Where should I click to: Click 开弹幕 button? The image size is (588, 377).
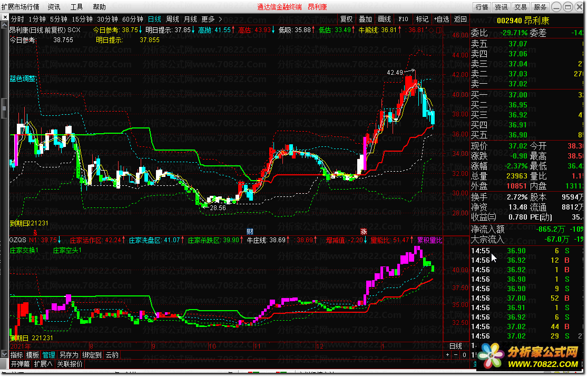pyautogui.click(x=20, y=364)
